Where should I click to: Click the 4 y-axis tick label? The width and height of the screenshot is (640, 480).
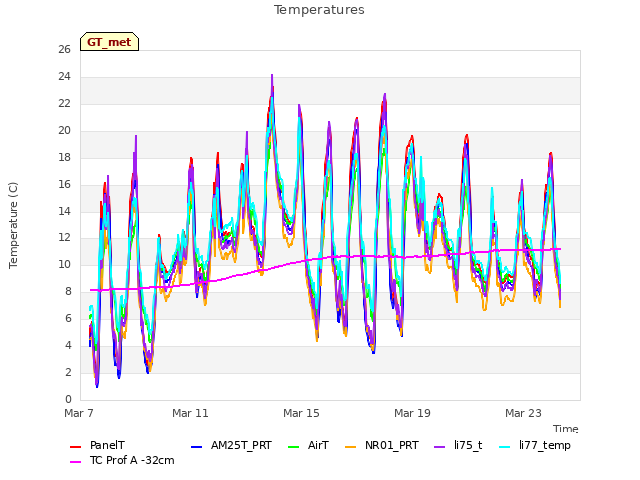tap(68, 346)
